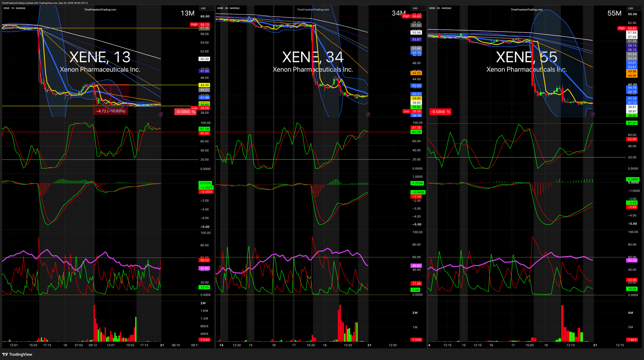Click the purple lightning icon in 34M chart
Screen dimensions: 644x360
point(368,115)
